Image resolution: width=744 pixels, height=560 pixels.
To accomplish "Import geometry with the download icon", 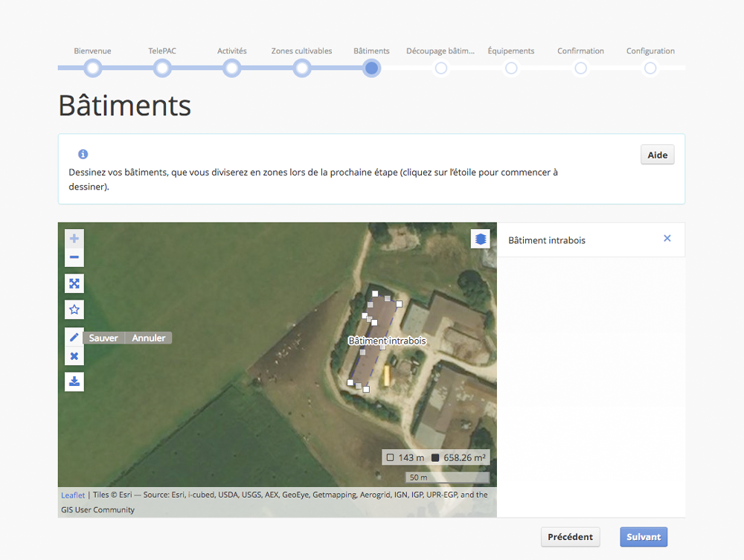I will [x=74, y=382].
